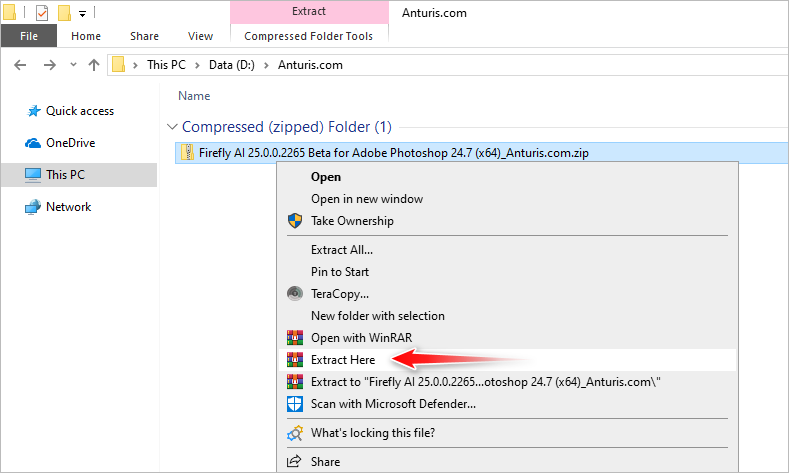Click the WinRAR icon beside Extract Here
This screenshot has width=789, height=473.
pyautogui.click(x=295, y=360)
